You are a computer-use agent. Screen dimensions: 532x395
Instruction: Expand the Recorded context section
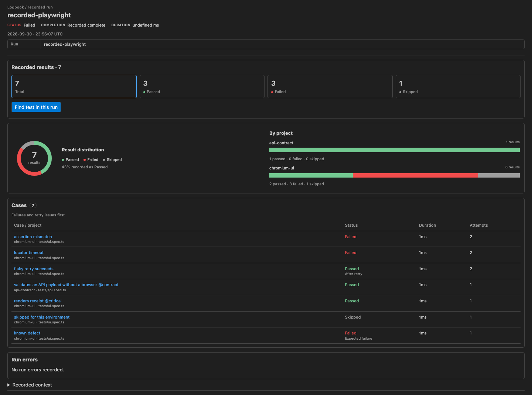[x=30, y=385]
